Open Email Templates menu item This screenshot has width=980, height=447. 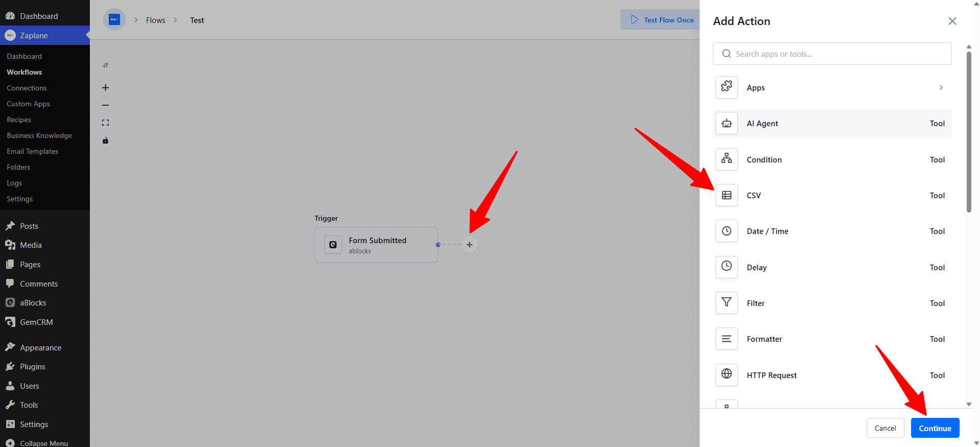tap(33, 151)
